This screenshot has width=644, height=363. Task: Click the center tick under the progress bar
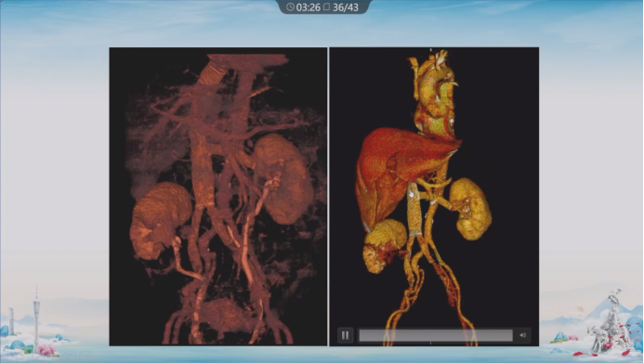tap(430, 343)
